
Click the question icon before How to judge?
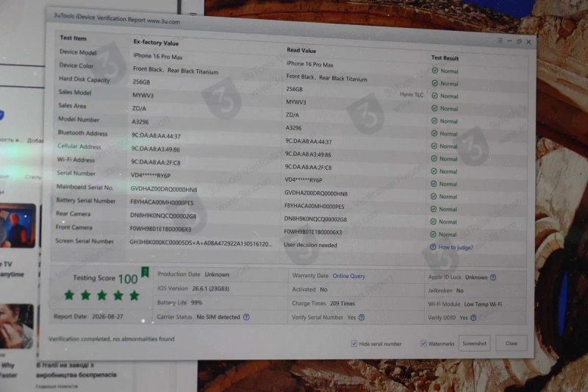[x=433, y=247]
